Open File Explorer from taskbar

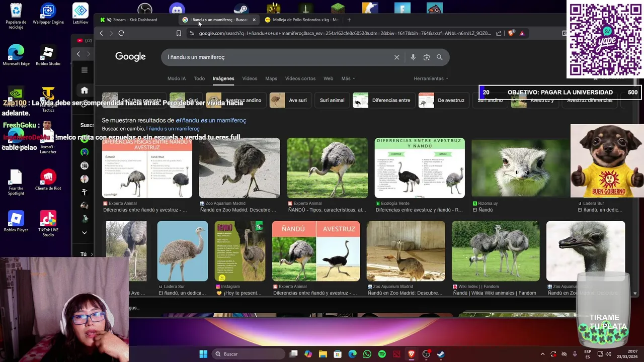(323, 354)
